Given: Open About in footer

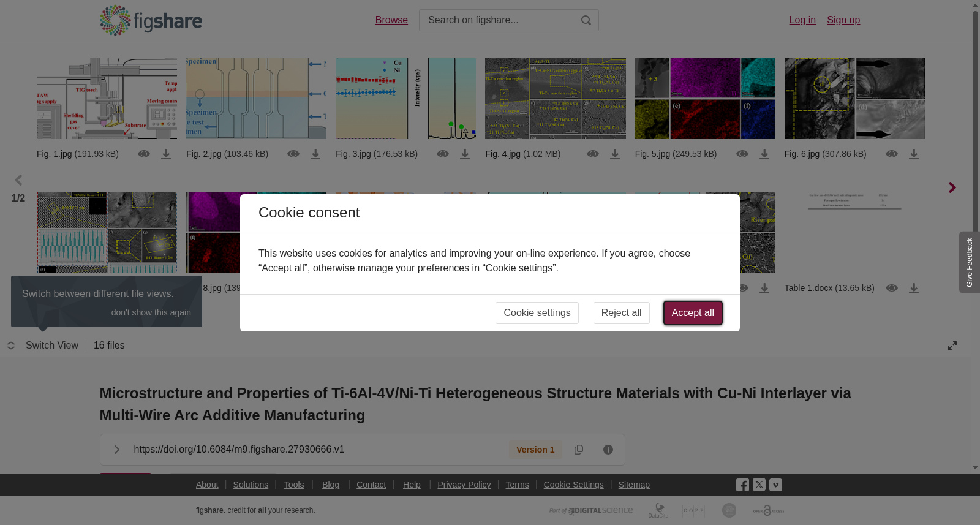Looking at the screenshot, I should pyautogui.click(x=207, y=485).
